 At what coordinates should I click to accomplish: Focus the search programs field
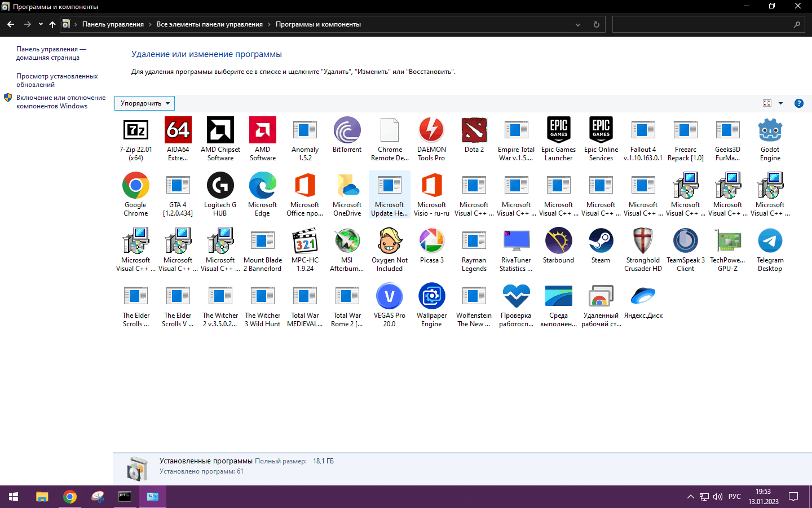point(708,24)
